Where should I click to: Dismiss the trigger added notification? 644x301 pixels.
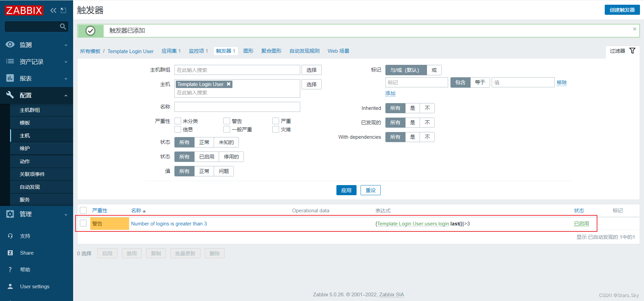[634, 29]
